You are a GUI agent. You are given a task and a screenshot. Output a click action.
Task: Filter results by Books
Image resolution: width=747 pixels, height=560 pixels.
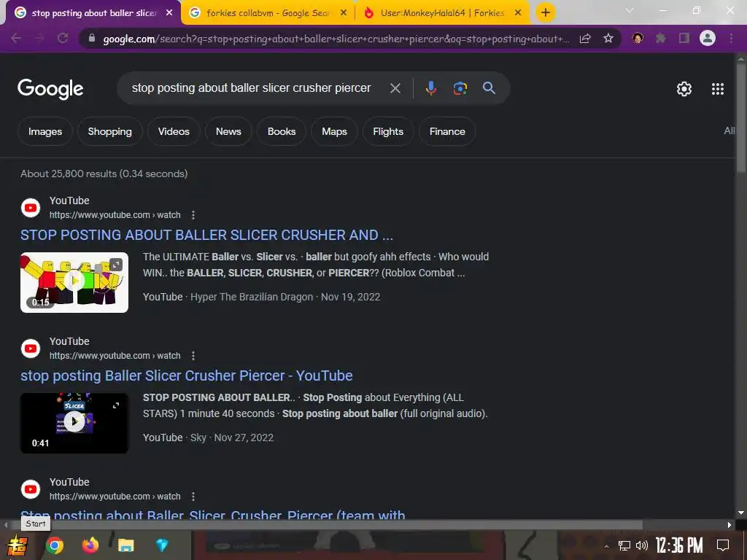[281, 131]
